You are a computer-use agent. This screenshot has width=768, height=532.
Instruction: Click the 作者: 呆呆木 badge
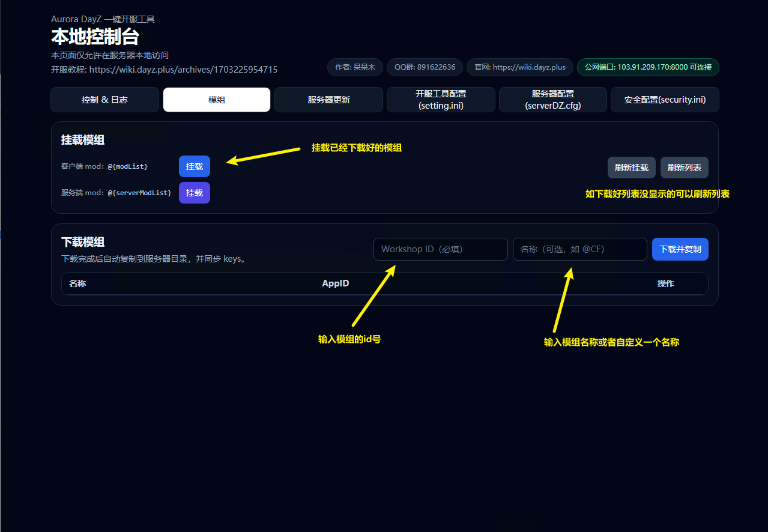click(355, 67)
